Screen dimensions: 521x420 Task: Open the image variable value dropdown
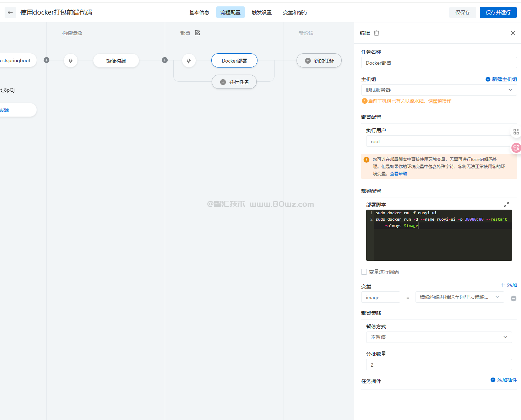click(460, 297)
